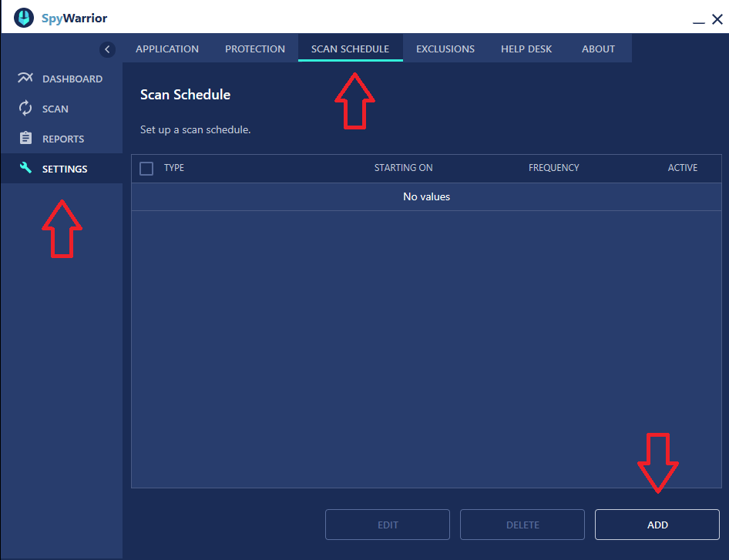Click the Scan refresh-arrows icon

[25, 109]
